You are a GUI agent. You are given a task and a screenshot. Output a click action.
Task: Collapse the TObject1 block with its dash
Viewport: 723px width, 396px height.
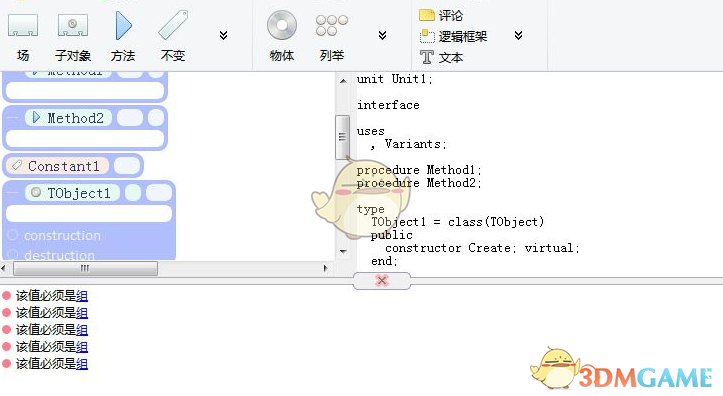pos(12,193)
